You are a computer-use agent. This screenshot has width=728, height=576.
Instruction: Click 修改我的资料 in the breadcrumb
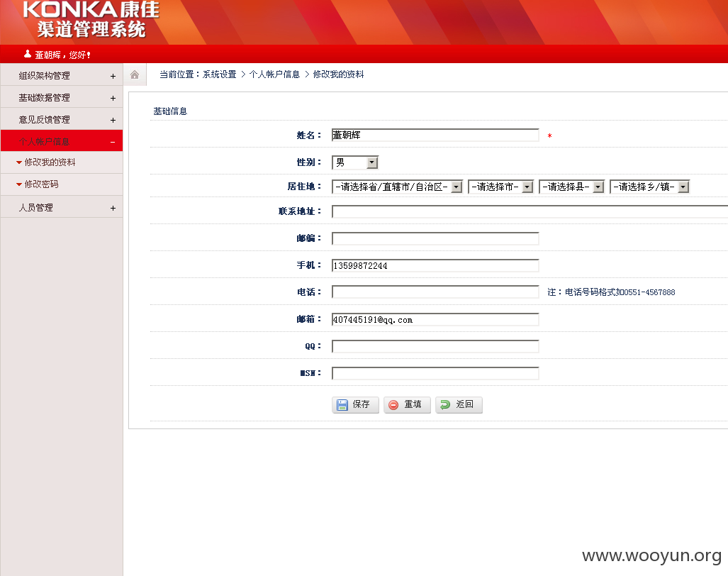tap(338, 74)
